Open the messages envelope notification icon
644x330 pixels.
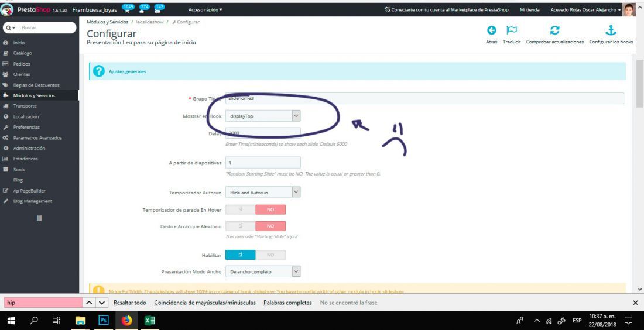(x=159, y=9)
